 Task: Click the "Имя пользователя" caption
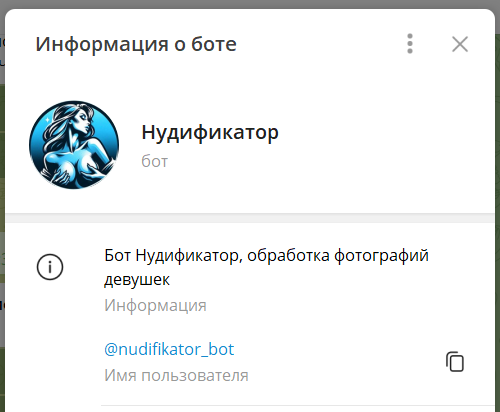click(176, 375)
